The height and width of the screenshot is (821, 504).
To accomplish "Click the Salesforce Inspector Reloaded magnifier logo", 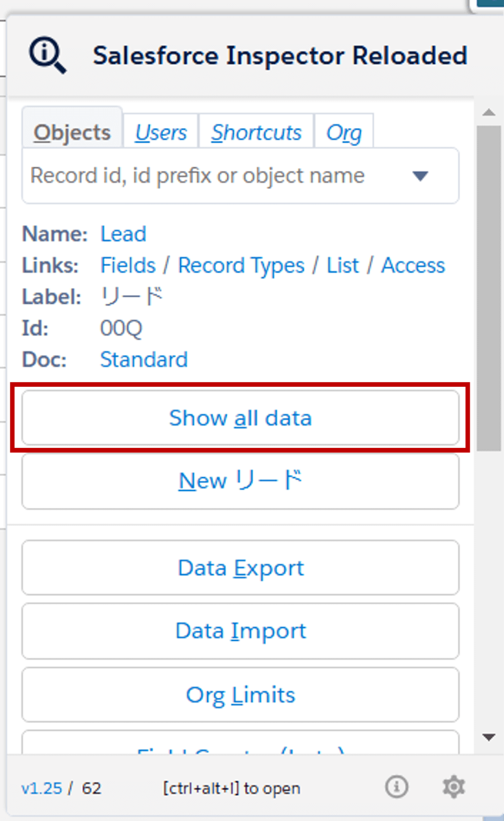I will 48,55.
